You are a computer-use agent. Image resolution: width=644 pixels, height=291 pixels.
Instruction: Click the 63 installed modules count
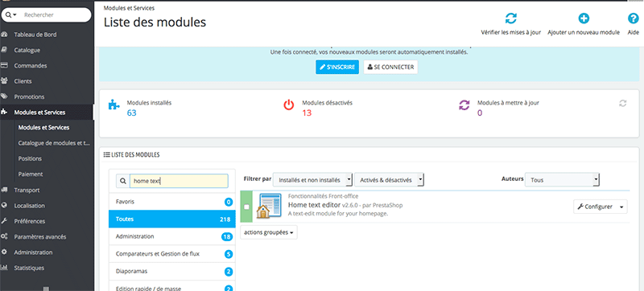[x=131, y=113]
